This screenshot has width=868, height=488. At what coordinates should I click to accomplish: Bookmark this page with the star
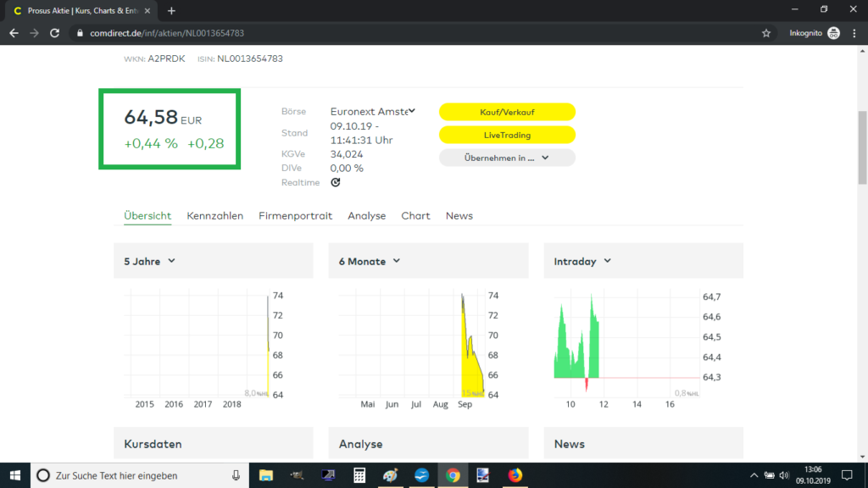766,33
